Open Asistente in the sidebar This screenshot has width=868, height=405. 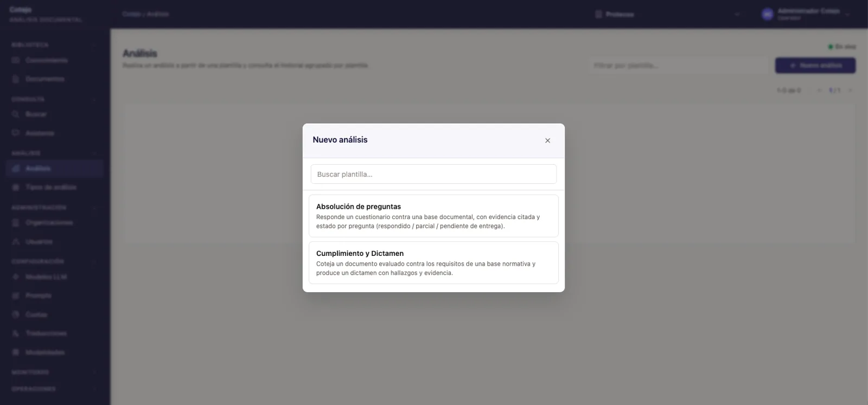pyautogui.click(x=54, y=133)
